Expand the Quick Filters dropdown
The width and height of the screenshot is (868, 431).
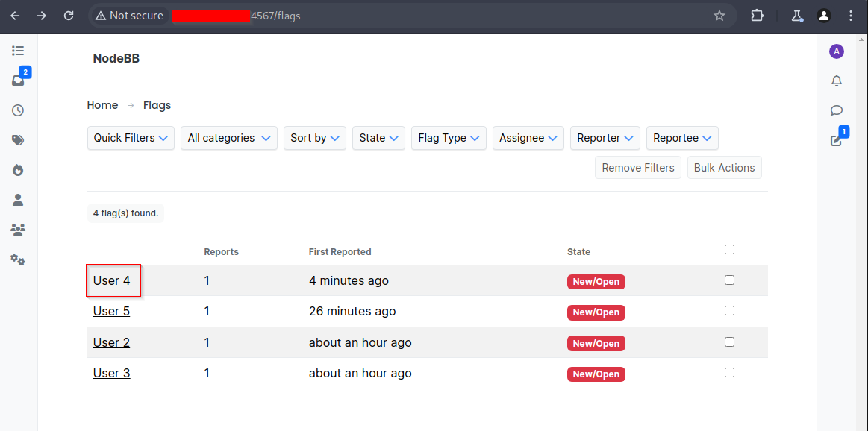coord(131,138)
